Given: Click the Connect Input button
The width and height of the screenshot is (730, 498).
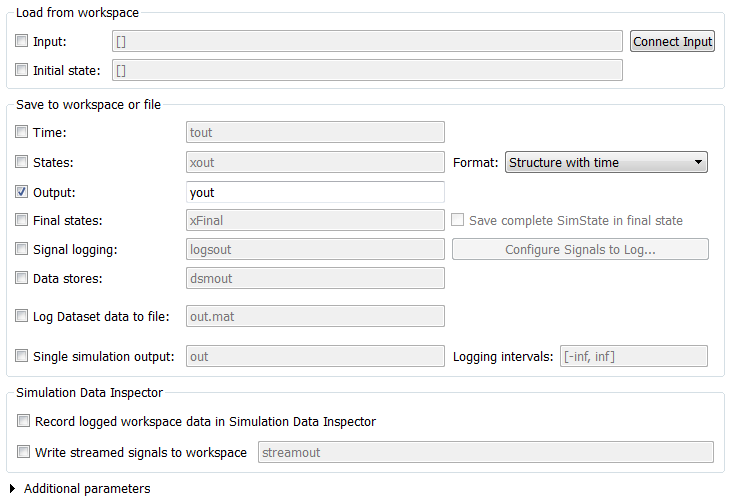Looking at the screenshot, I should 673,41.
